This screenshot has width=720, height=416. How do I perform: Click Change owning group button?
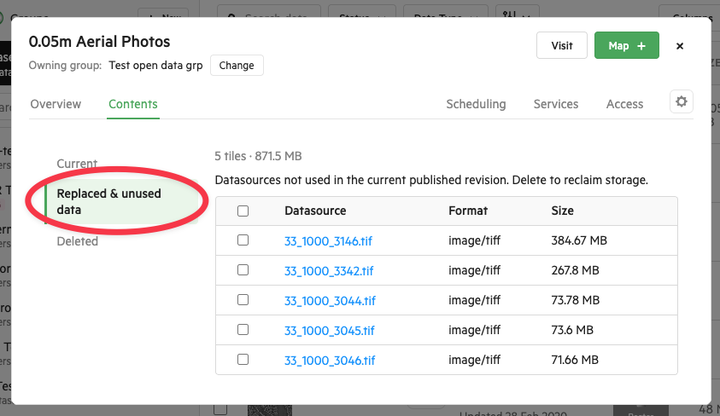tap(236, 65)
